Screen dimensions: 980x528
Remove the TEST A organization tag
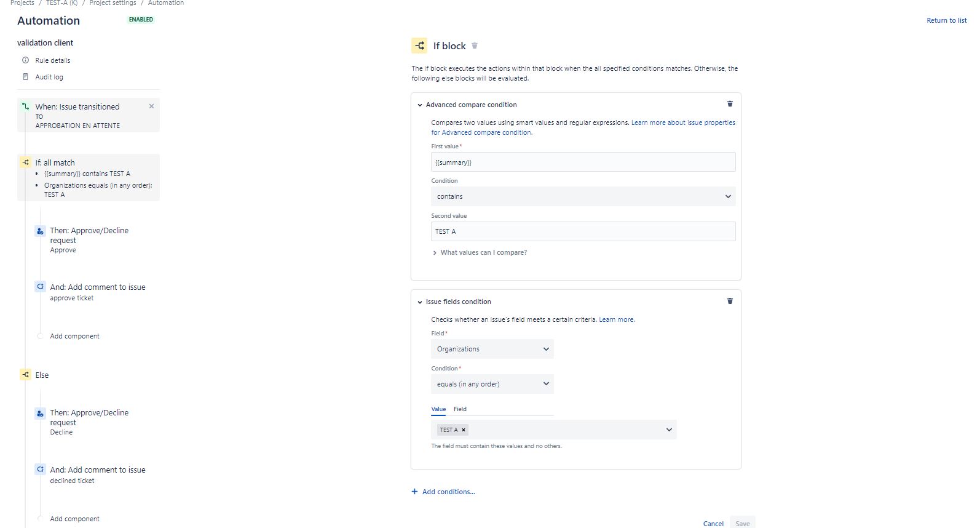tap(464, 430)
